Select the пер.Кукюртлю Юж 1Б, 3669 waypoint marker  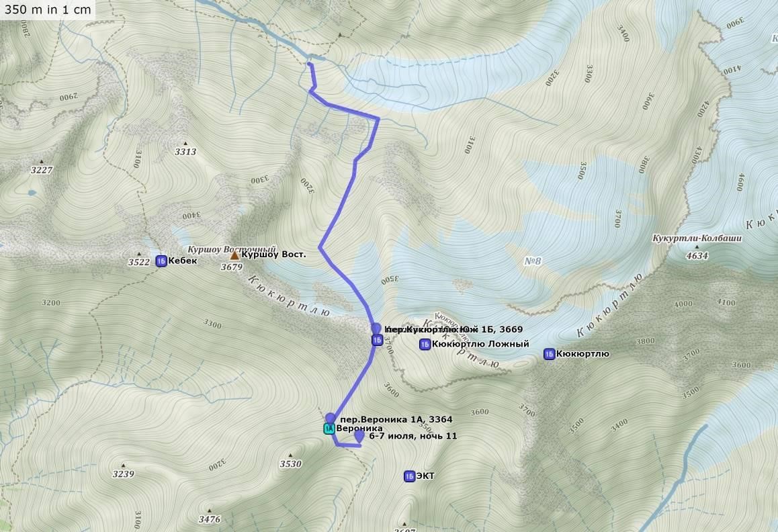click(x=376, y=328)
